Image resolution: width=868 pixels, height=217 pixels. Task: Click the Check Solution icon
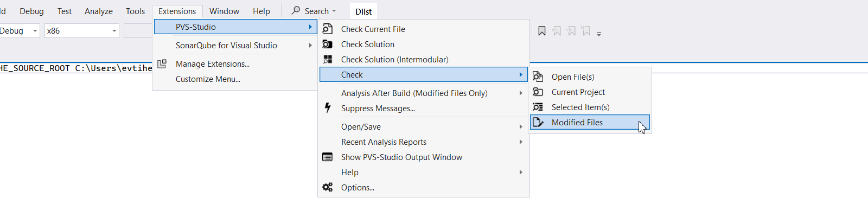[x=328, y=44]
